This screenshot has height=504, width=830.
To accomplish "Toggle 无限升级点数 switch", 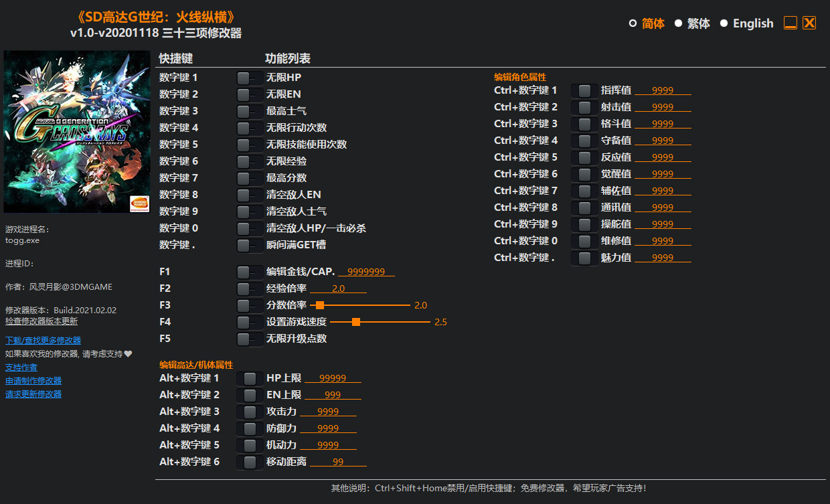I will tap(250, 339).
